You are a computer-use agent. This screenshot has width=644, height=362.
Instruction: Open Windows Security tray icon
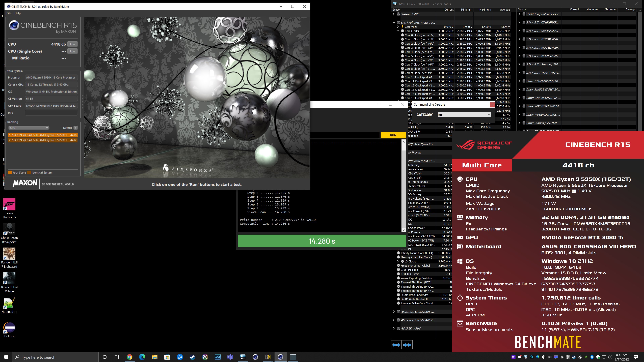point(598,357)
